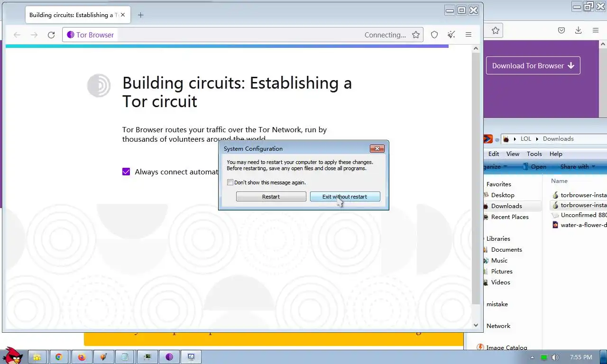Open the Documents library
Viewport: 607px width, 364px height.
[x=506, y=249]
